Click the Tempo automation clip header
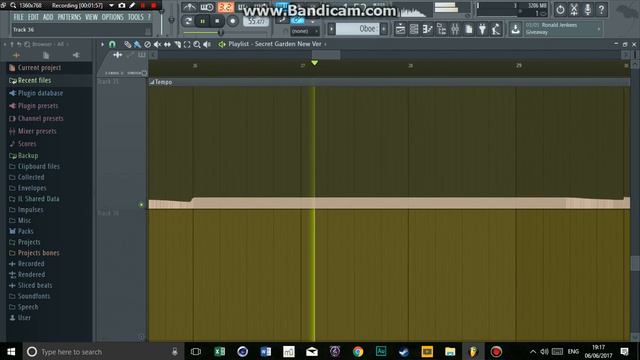This screenshot has height=360, width=640. (x=389, y=82)
